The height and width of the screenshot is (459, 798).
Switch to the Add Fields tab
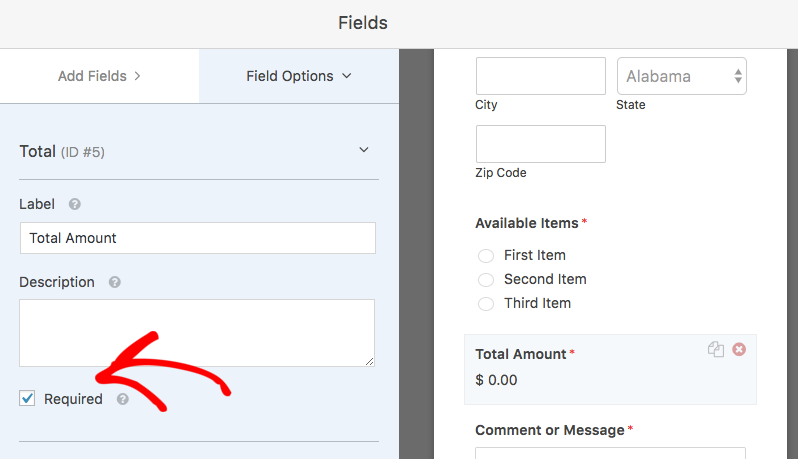point(99,76)
